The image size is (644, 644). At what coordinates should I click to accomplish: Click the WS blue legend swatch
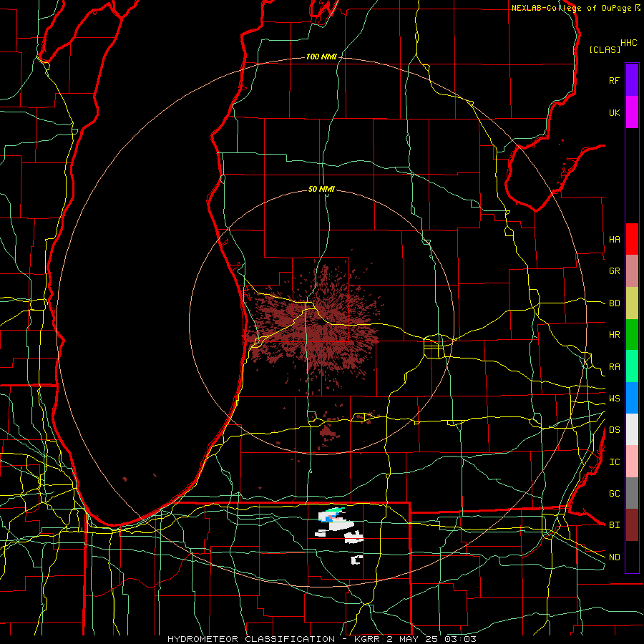tap(632, 398)
